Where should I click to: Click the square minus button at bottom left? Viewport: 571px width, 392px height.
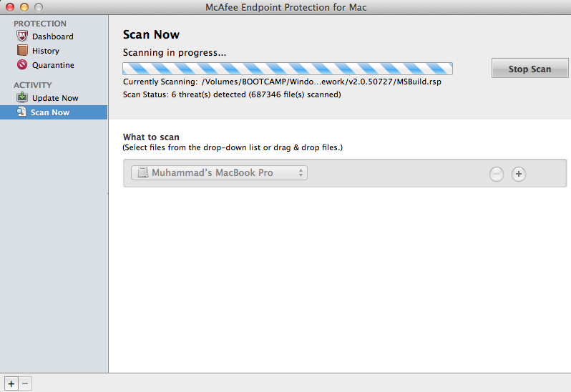point(25,383)
